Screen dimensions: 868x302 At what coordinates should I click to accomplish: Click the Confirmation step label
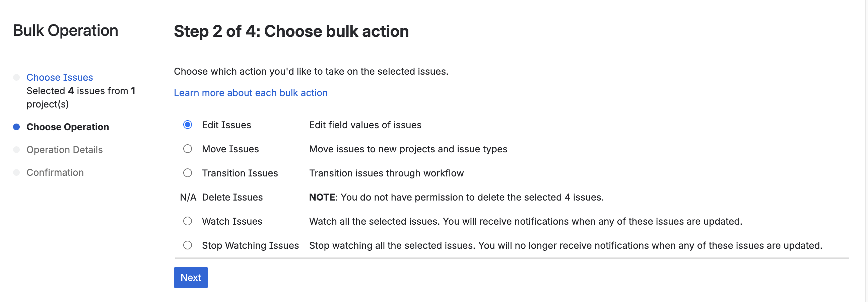coord(55,172)
